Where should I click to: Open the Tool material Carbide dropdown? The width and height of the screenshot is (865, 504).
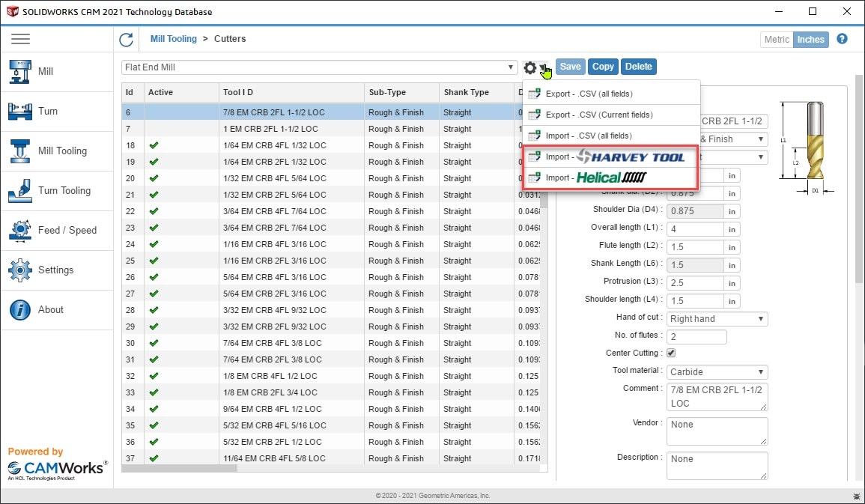pyautogui.click(x=717, y=372)
